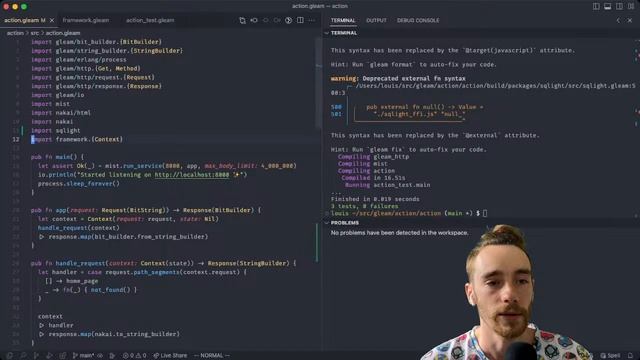Open the editor More Actions ellipsis

click(x=312, y=20)
